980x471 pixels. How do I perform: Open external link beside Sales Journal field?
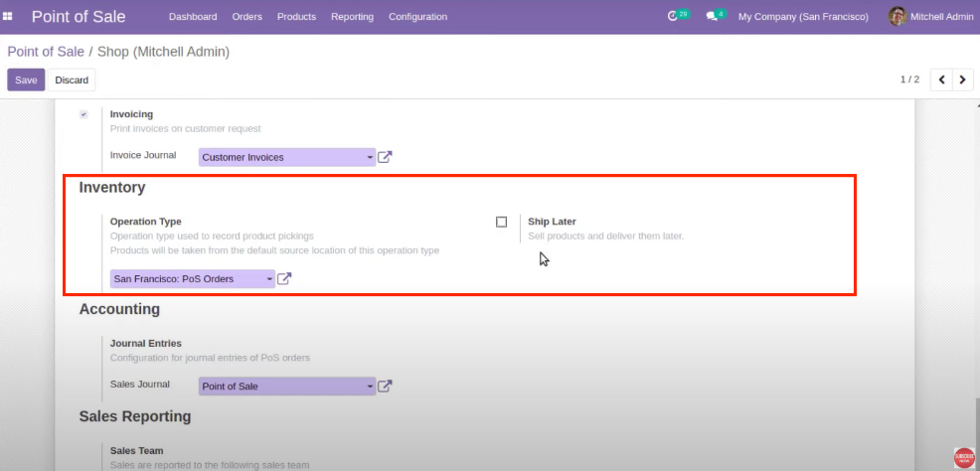(x=385, y=386)
